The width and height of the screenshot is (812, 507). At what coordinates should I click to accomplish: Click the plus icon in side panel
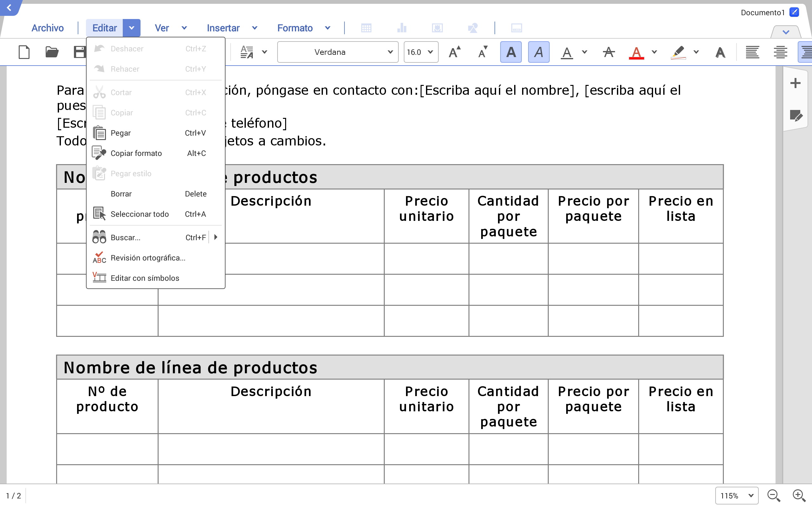point(795,83)
